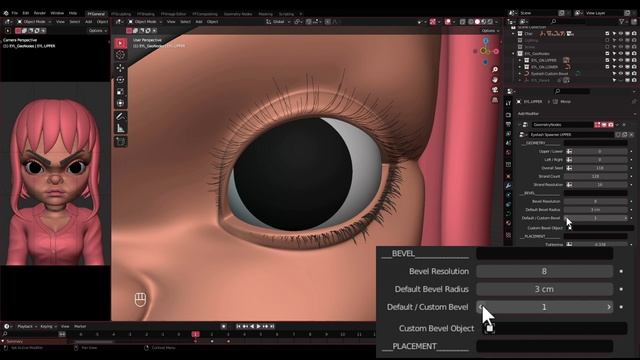640x360 pixels.
Task: Select the Transform tool
Action: coord(120,103)
